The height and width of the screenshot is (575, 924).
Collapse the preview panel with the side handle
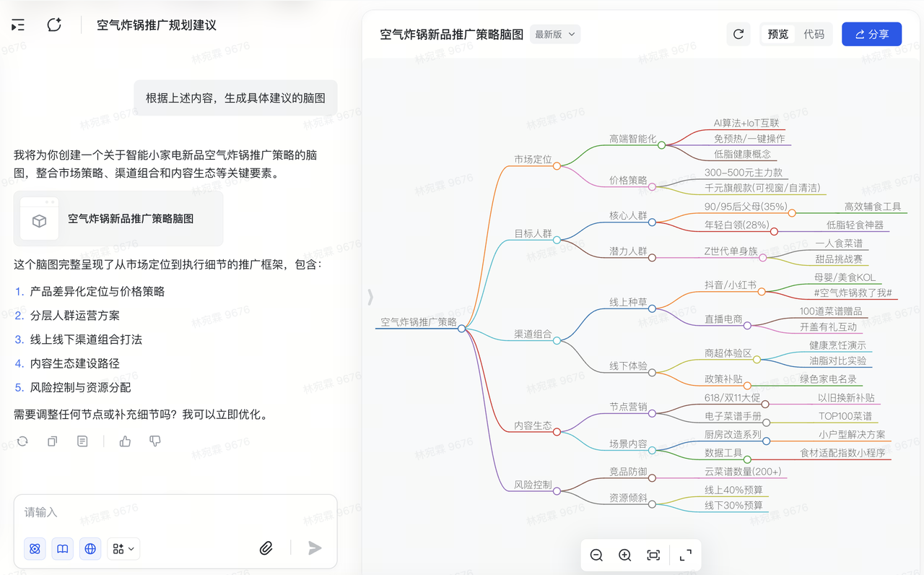[x=370, y=297]
